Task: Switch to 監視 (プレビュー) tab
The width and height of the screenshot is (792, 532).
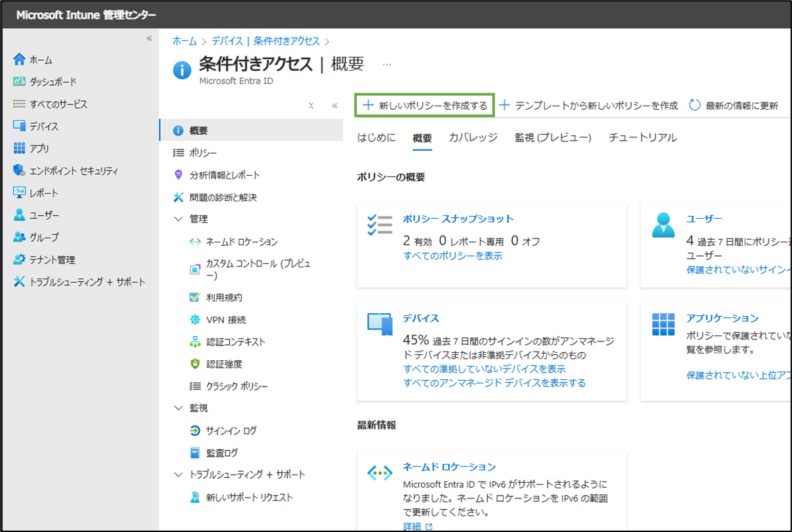Action: point(553,137)
